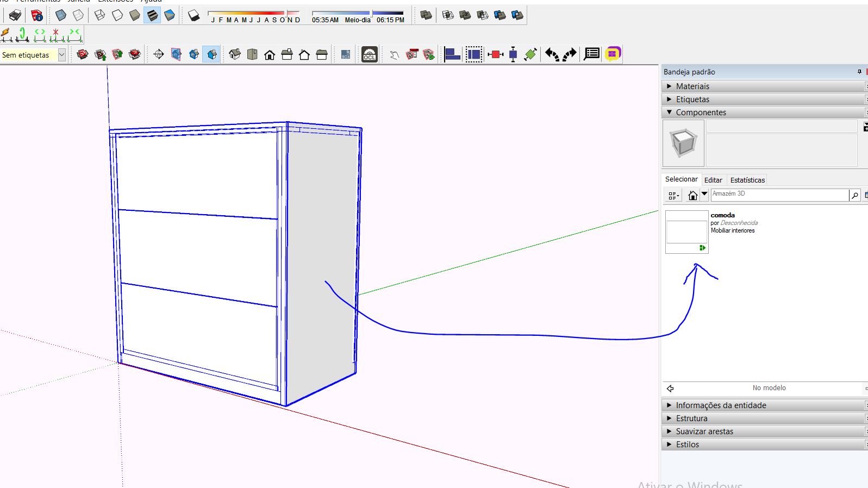Click the blue align-left bars icon
868x488 pixels.
coord(452,54)
